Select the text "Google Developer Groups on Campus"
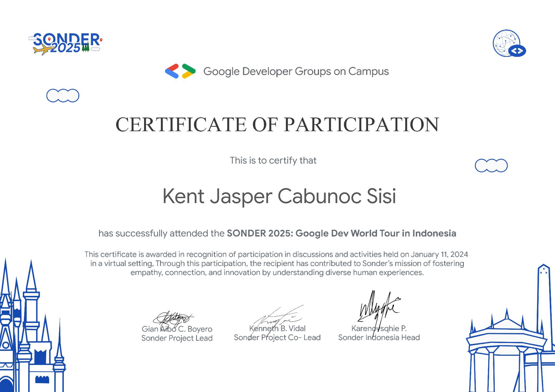 pos(296,71)
